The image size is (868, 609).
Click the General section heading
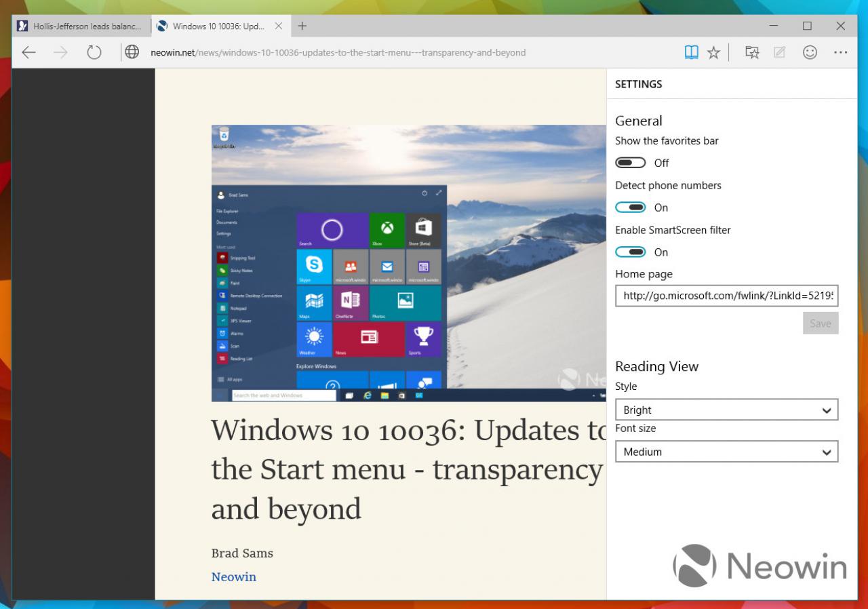click(638, 121)
